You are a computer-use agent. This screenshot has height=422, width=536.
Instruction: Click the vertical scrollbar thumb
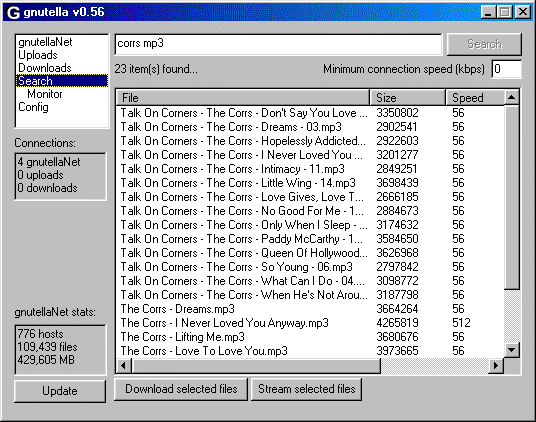tap(512, 198)
